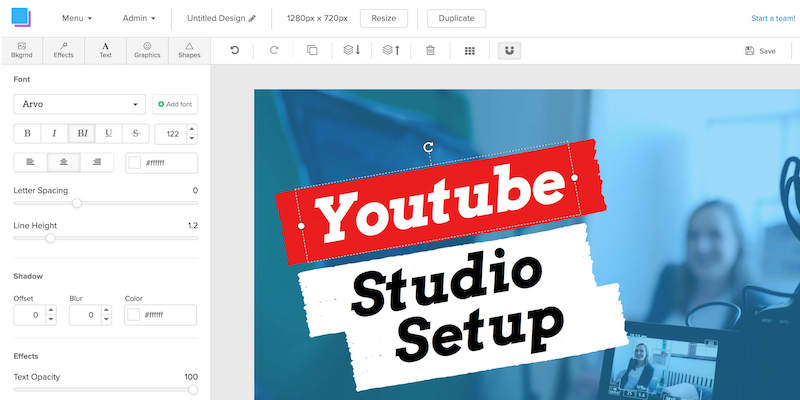Screen dimensions: 800x400
Task: Open the shadow Color swatch
Action: click(x=134, y=315)
